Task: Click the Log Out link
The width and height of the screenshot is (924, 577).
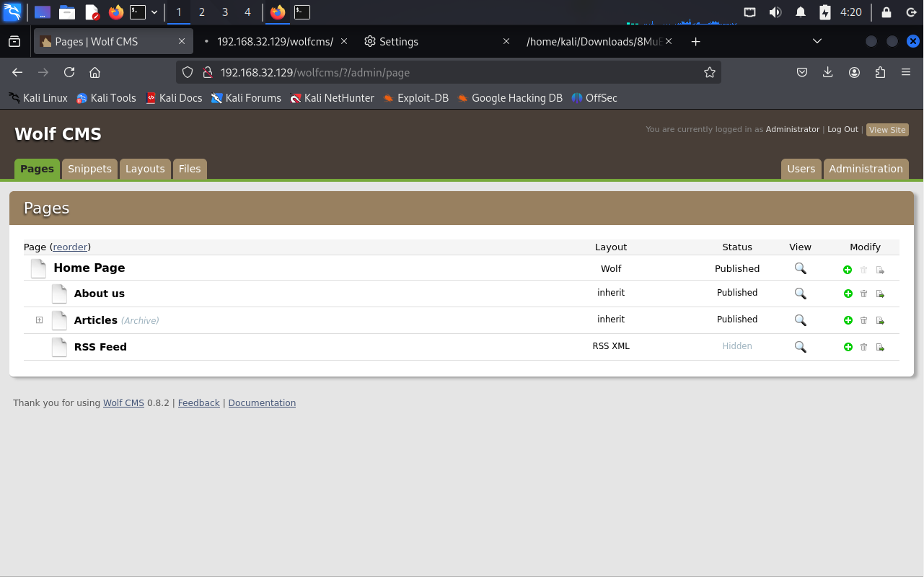Action: (x=842, y=129)
